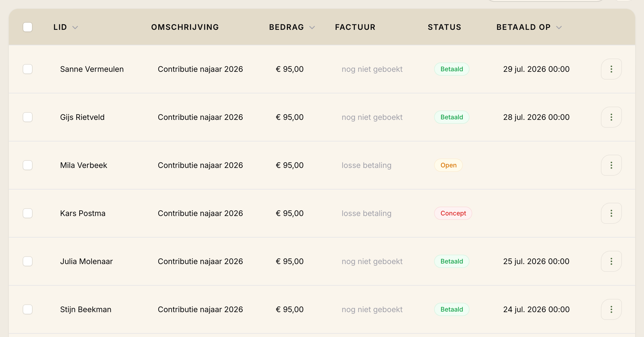The image size is (644, 337).
Task: Open the kebab menu for Kars Postma
Action: tap(611, 213)
